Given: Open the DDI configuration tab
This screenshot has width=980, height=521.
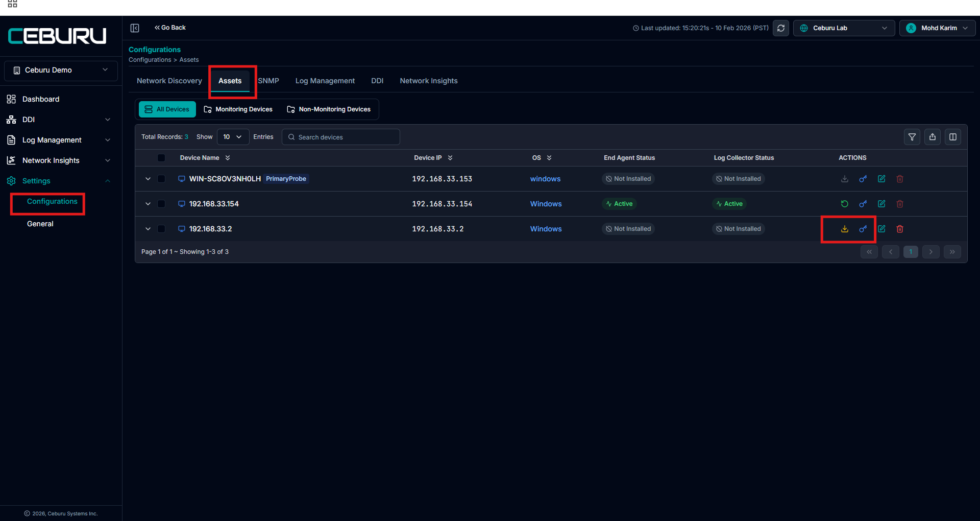Looking at the screenshot, I should 377,81.
